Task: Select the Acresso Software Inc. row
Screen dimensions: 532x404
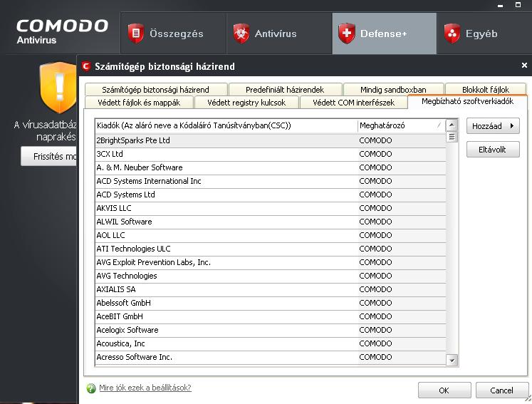Action: (x=271, y=357)
